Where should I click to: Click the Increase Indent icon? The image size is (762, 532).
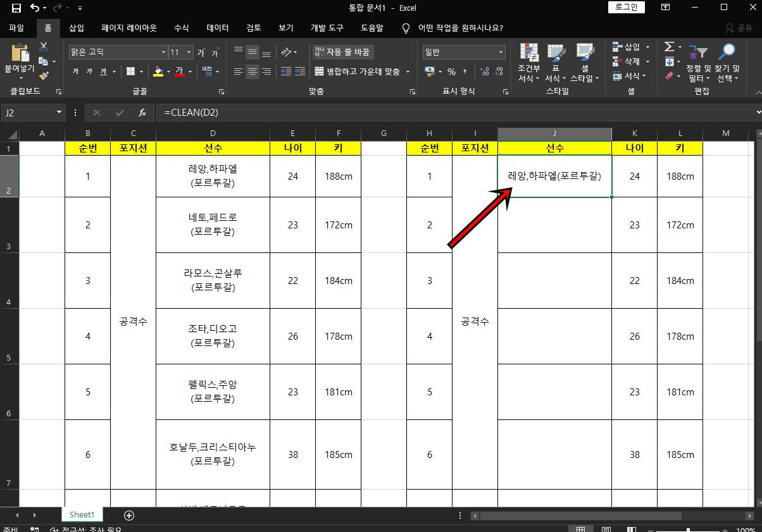(300, 72)
